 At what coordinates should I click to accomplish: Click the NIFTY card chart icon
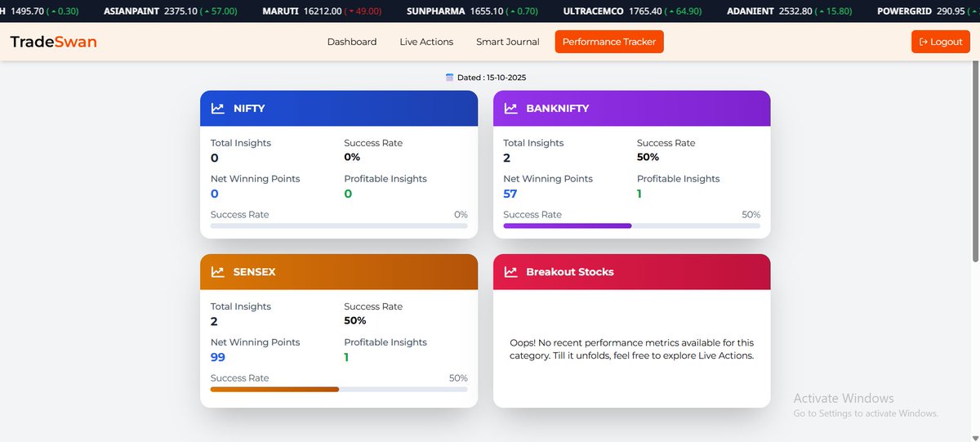click(x=218, y=108)
